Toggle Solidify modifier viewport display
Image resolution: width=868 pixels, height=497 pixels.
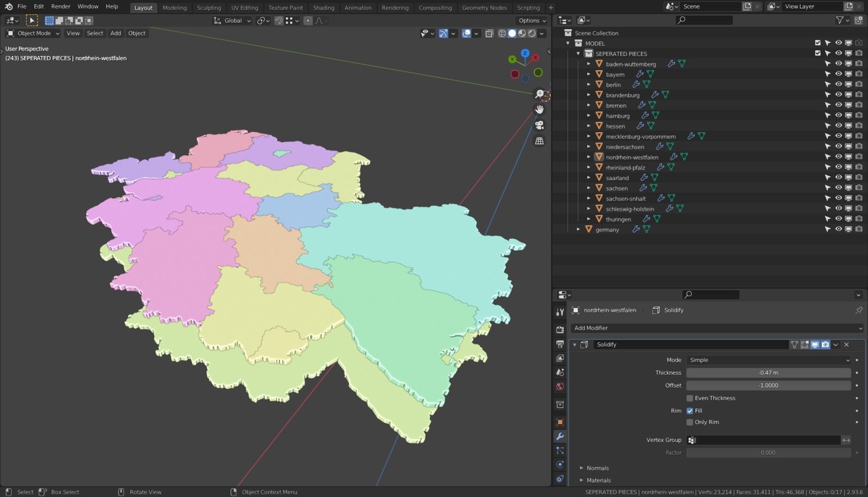(815, 345)
